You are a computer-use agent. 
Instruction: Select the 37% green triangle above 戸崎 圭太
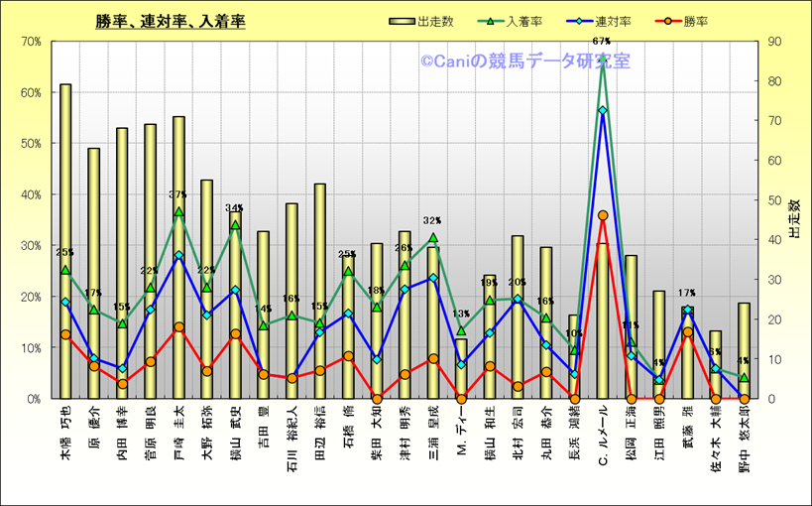[178, 211]
